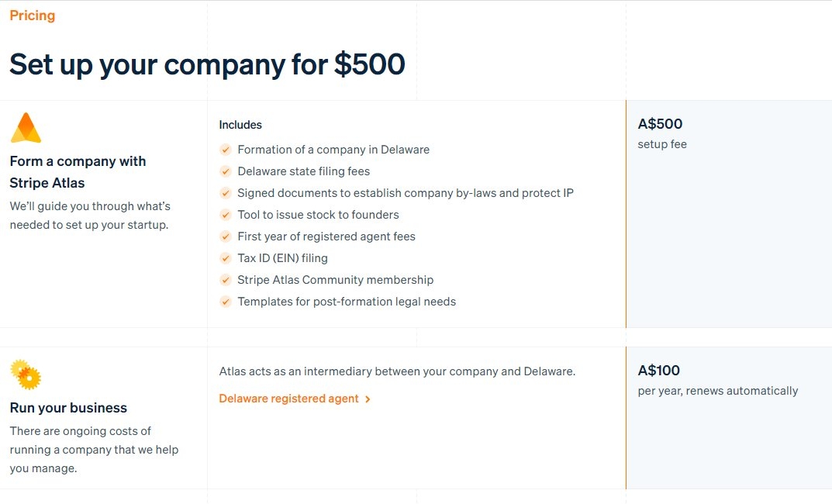
Task: Click checkmark beside First year of registered agent
Action: coord(226,236)
